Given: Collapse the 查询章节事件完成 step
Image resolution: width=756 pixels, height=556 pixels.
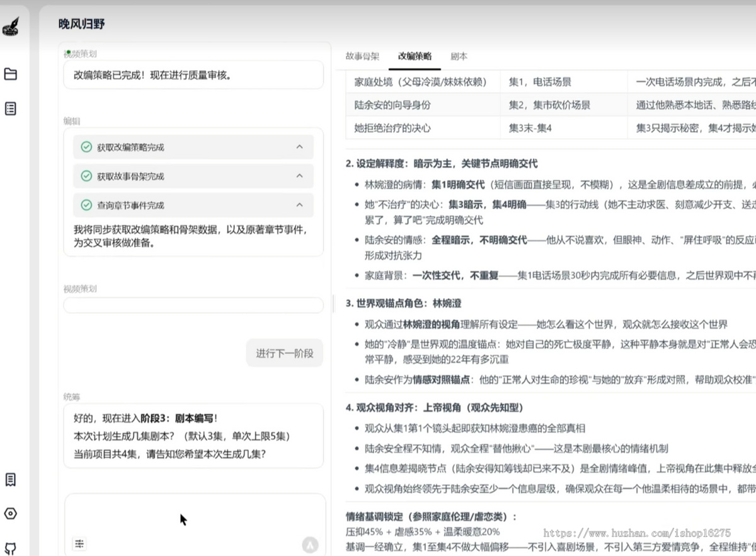Looking at the screenshot, I should coord(299,205).
